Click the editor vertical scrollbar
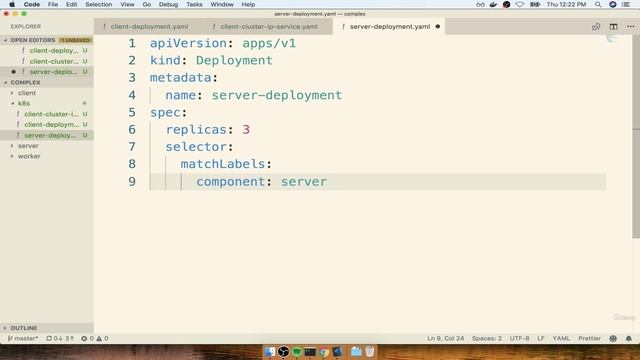The height and width of the screenshot is (360, 640). pyautogui.click(x=636, y=137)
